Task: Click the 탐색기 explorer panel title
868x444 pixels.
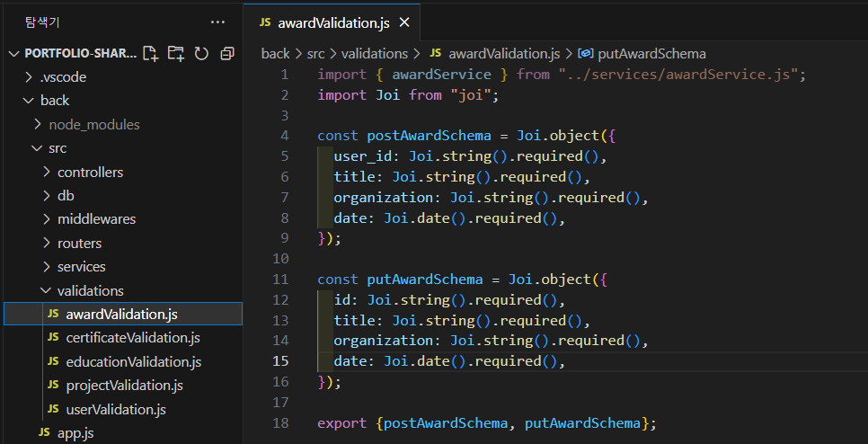Action: (x=42, y=22)
